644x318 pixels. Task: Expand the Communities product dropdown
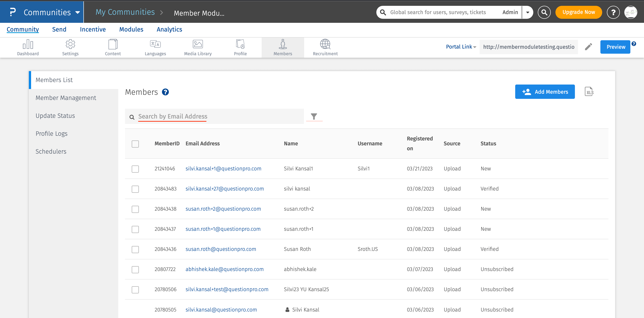click(x=78, y=12)
